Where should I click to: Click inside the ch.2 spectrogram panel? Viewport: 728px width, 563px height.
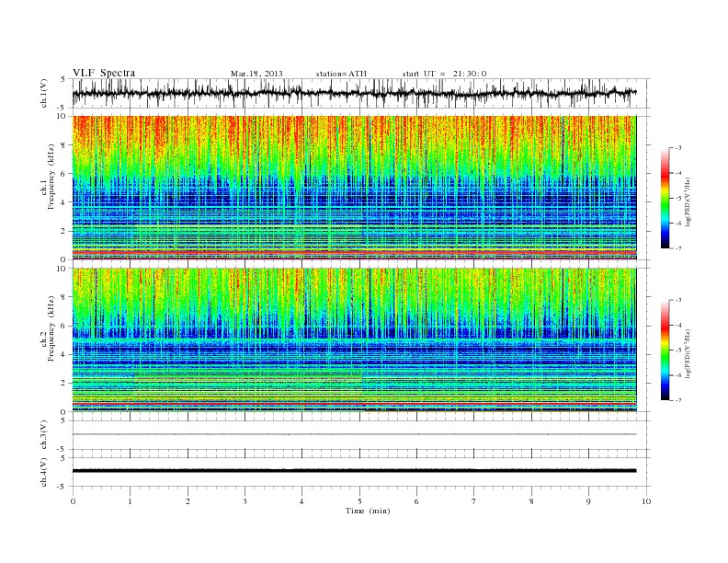pyautogui.click(x=354, y=339)
